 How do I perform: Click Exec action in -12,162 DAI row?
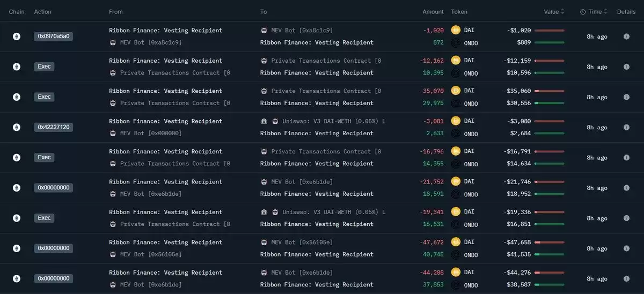coord(44,67)
